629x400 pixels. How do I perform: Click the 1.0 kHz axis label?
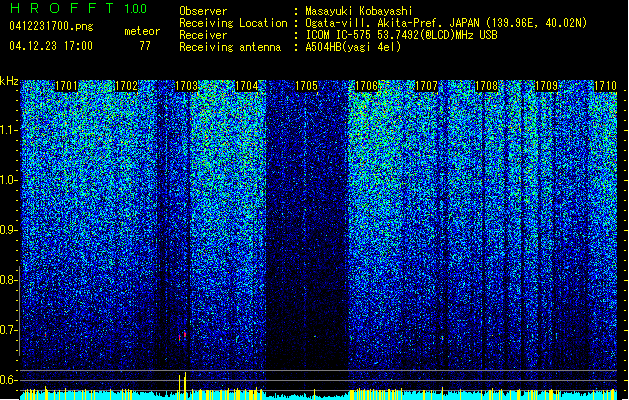click(9, 180)
